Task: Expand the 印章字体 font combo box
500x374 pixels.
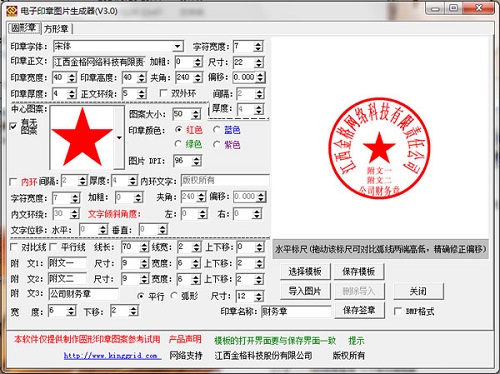Action: [178, 46]
